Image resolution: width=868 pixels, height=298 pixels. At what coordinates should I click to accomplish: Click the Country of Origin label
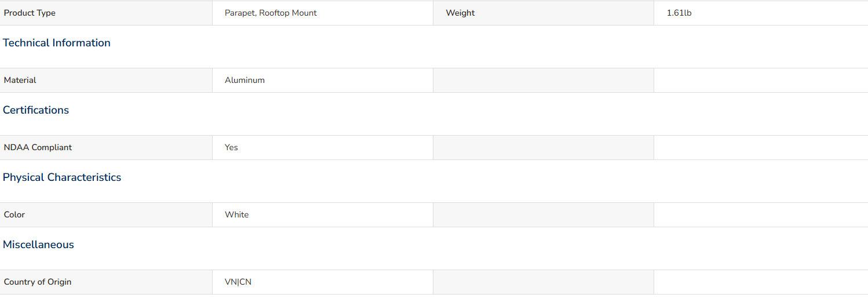tap(38, 282)
